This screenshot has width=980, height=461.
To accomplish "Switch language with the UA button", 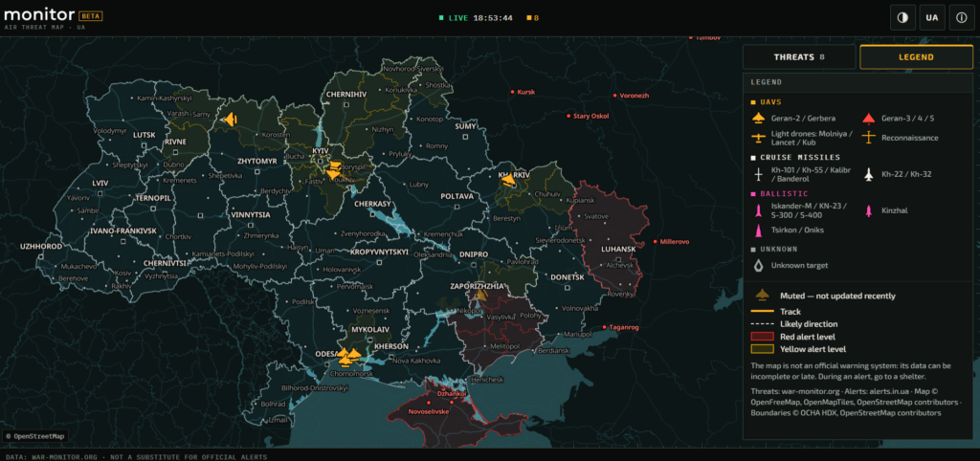I will coord(932,17).
